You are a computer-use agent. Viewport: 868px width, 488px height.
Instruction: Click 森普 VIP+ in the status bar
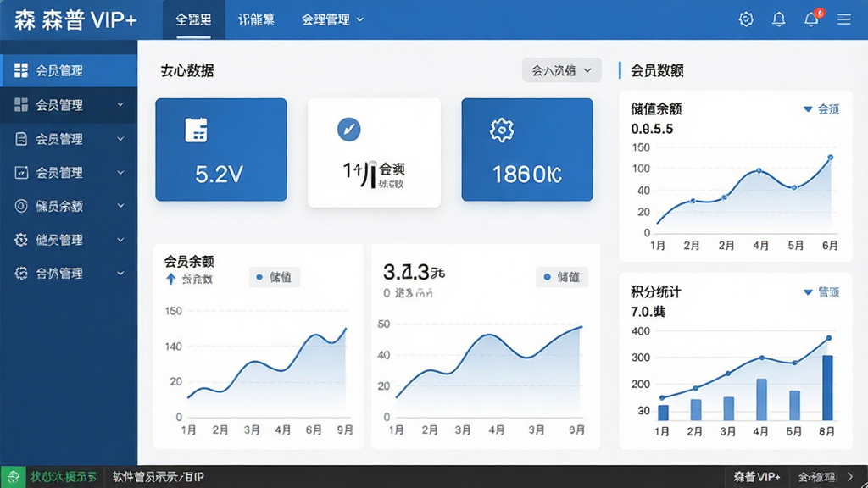[x=757, y=477]
